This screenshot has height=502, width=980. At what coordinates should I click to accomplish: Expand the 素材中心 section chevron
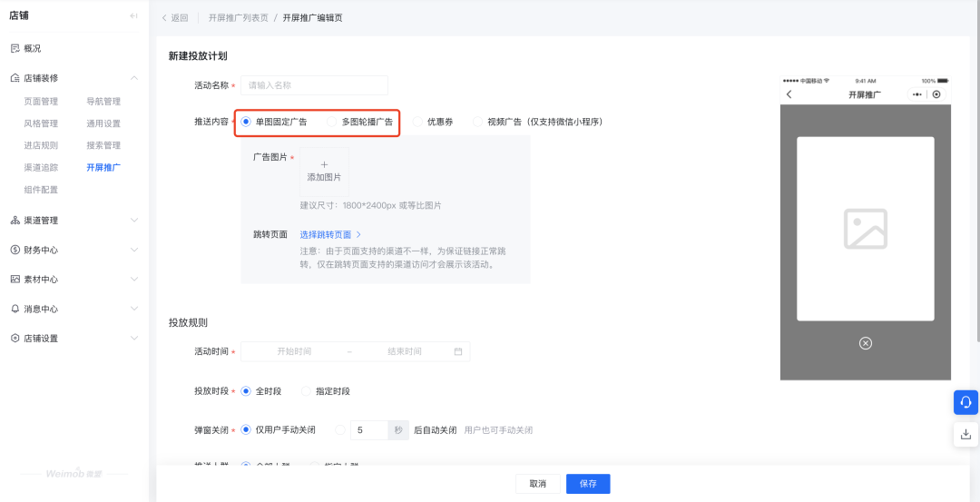click(x=133, y=279)
